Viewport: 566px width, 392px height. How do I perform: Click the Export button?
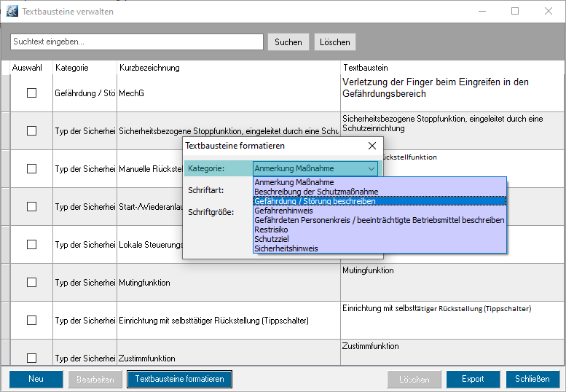pos(473,380)
